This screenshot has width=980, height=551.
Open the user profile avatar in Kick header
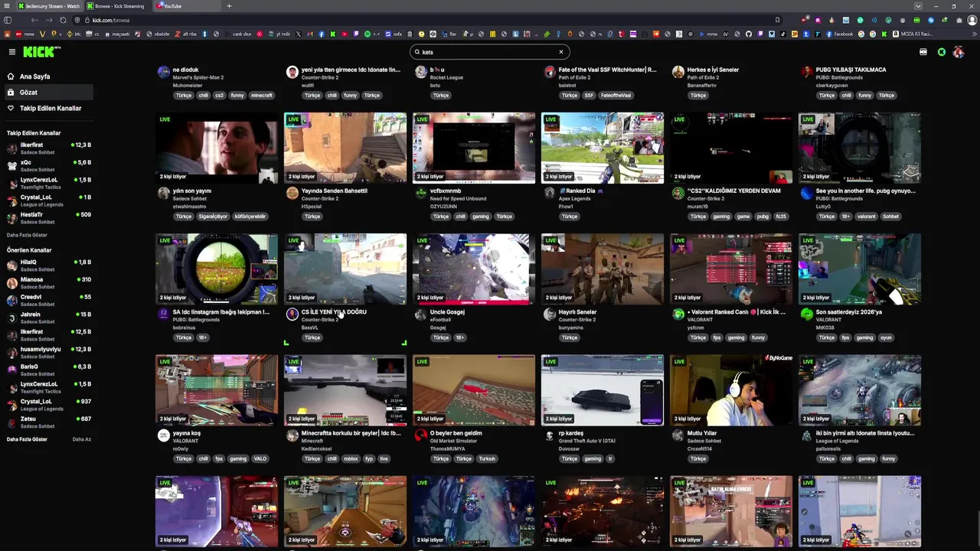[959, 52]
